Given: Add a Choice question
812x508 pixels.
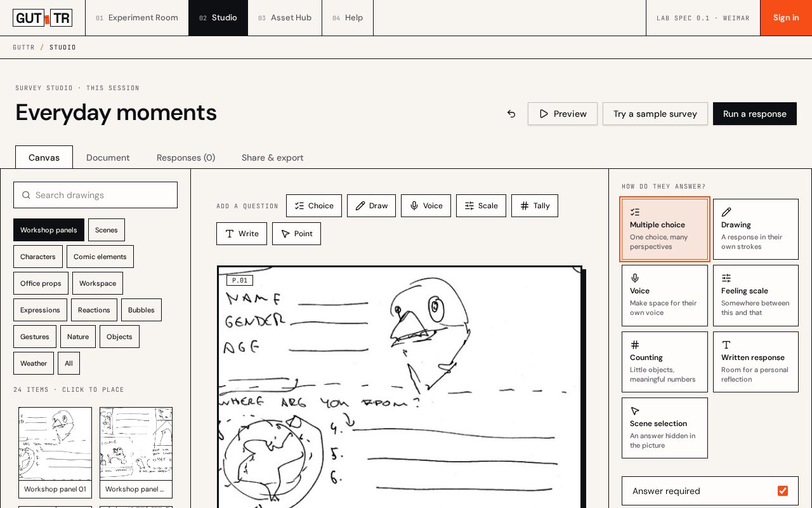Looking at the screenshot, I should coord(314,206).
